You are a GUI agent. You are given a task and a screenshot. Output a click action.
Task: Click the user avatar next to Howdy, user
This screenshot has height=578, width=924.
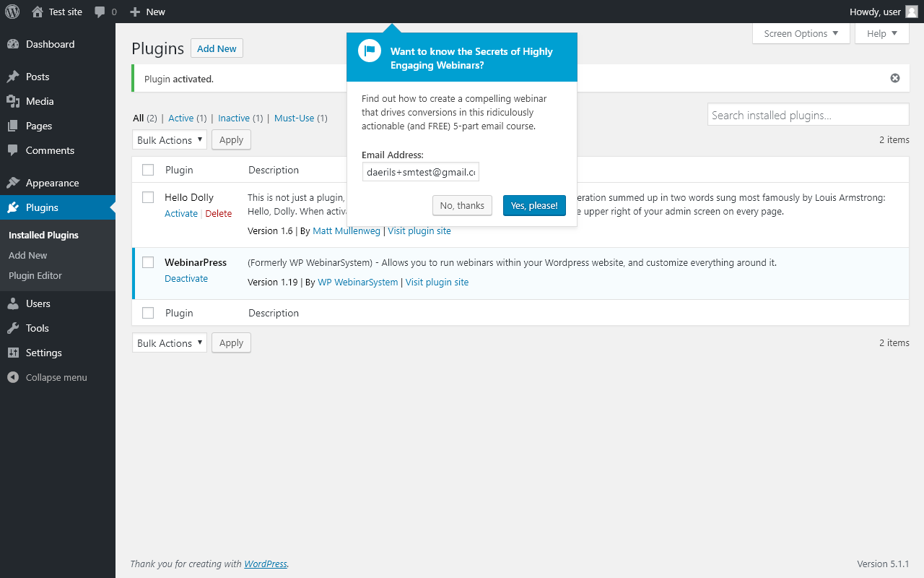(912, 12)
